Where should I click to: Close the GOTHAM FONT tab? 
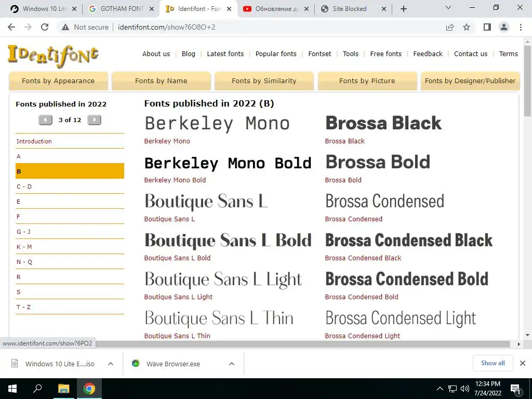[152, 9]
